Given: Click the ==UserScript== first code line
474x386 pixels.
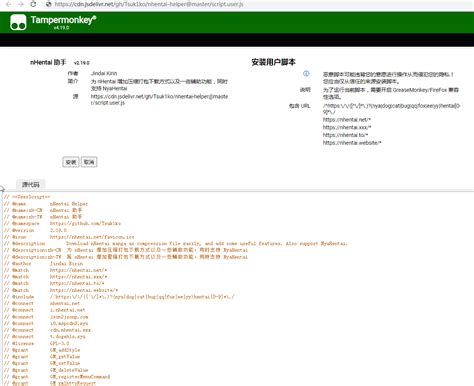Looking at the screenshot, I should pyautogui.click(x=27, y=197).
